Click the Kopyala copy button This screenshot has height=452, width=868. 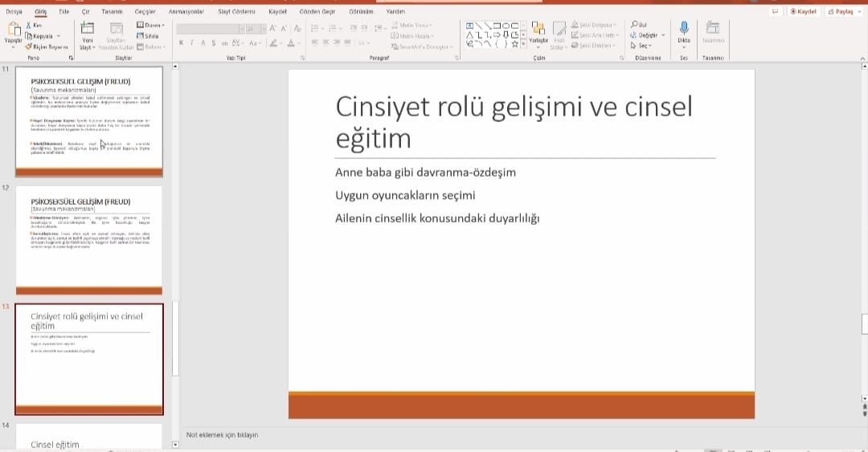(39, 36)
